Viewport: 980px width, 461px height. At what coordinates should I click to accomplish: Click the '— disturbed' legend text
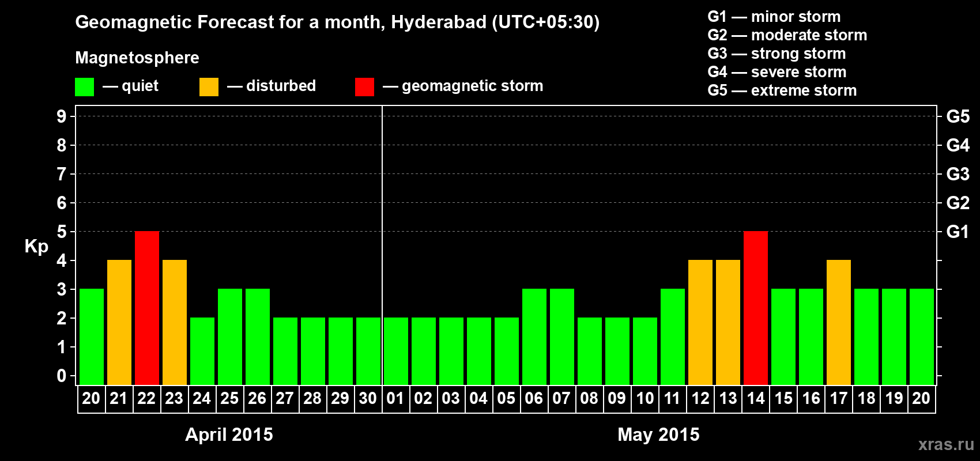click(x=272, y=86)
